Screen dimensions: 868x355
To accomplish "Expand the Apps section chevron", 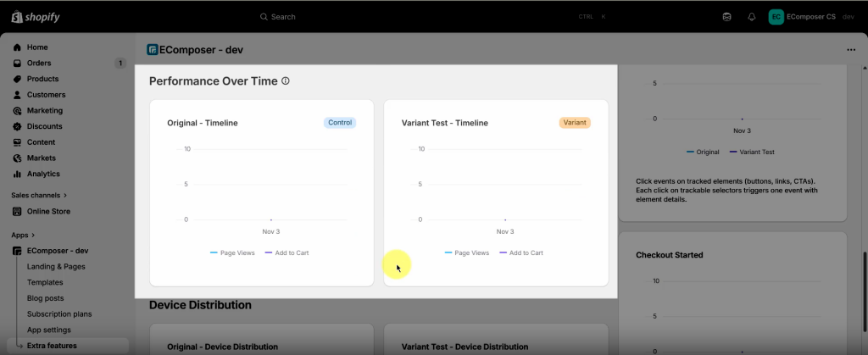I will tap(34, 235).
